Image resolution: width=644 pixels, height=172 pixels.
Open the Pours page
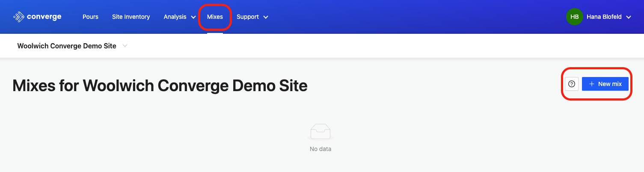click(90, 17)
